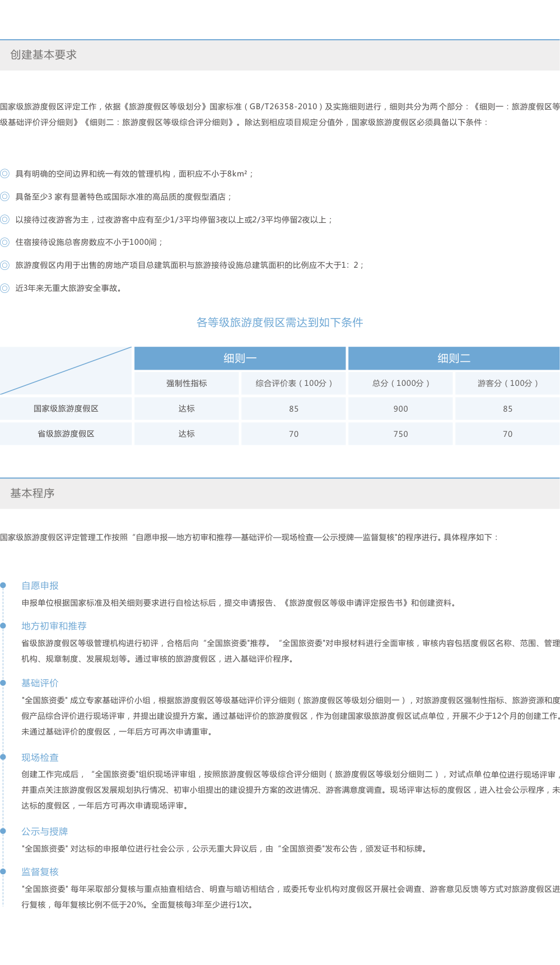Click the 总分（1000分） column header
The height and width of the screenshot is (965, 560).
(400, 383)
